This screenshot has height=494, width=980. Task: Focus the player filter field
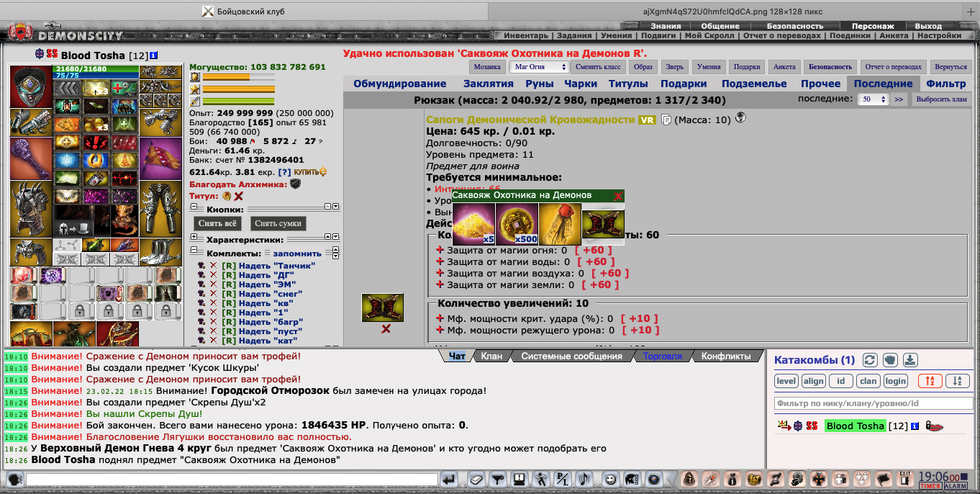point(873,403)
